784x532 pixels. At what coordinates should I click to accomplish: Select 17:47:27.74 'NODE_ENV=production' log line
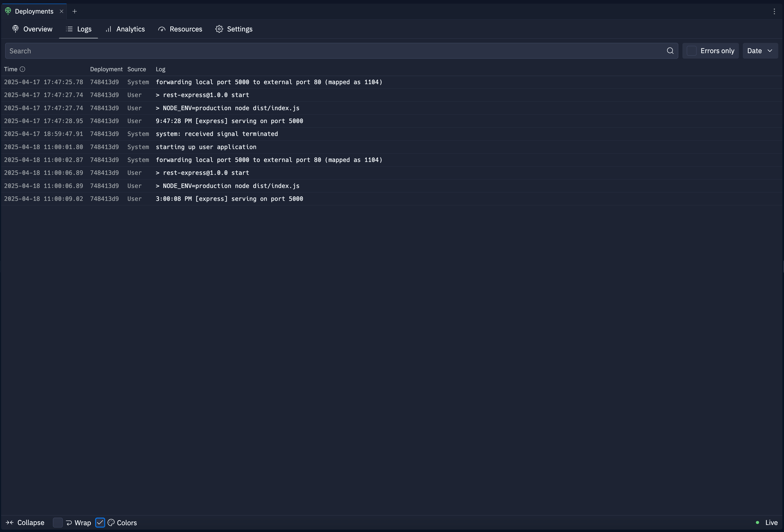228,108
